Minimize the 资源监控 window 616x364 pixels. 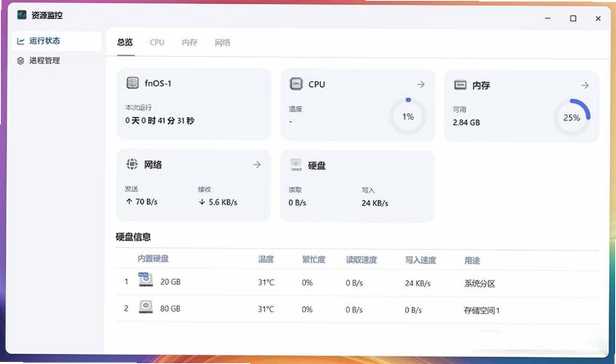[x=547, y=18]
